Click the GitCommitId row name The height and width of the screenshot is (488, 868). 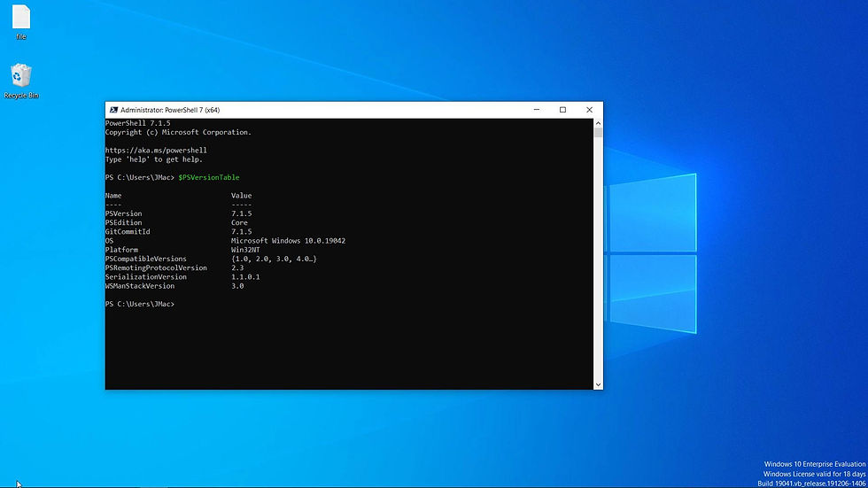tap(128, 232)
